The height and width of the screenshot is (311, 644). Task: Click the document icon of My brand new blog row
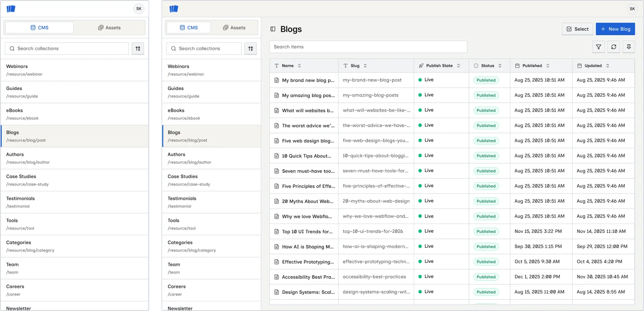click(x=277, y=80)
